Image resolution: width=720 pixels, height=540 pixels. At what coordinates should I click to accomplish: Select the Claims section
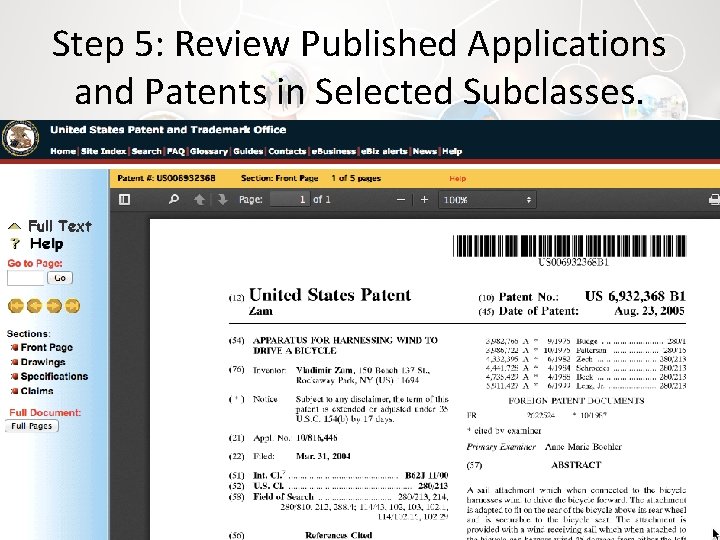[37, 391]
